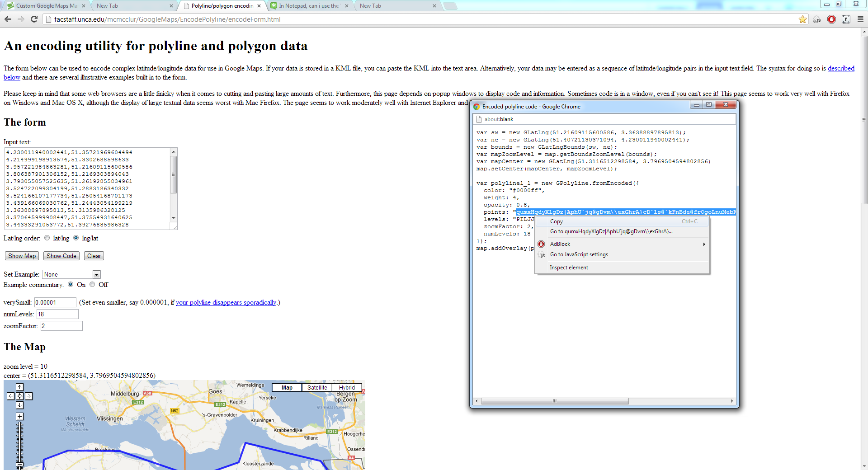Screen dimensions: 868x470
Task: Click the verySmall input field
Action: coord(55,302)
